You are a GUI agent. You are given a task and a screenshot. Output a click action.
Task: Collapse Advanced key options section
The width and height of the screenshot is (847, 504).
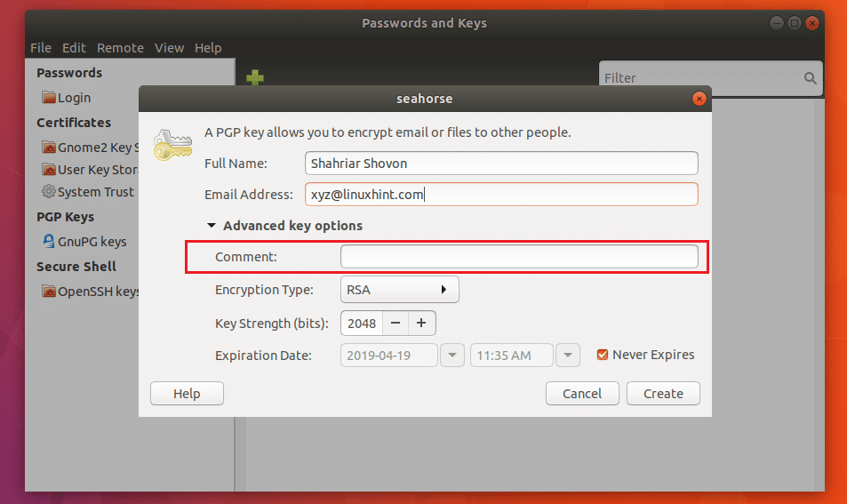point(212,225)
